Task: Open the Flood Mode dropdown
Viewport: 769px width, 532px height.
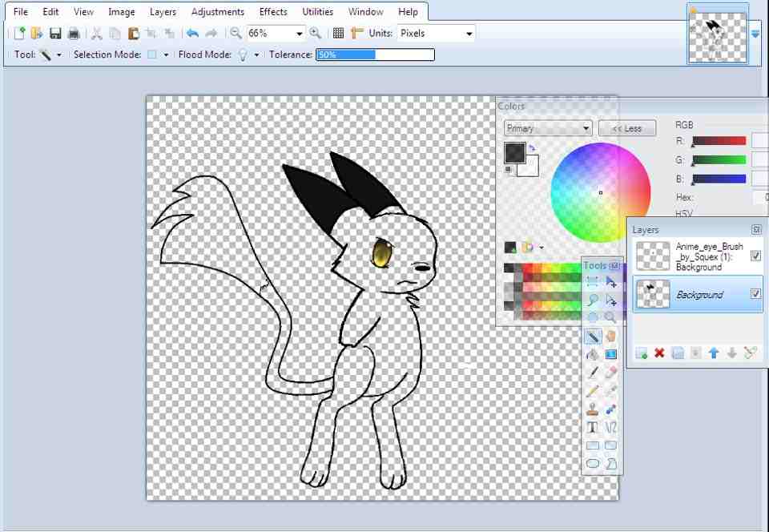Action: coord(256,55)
